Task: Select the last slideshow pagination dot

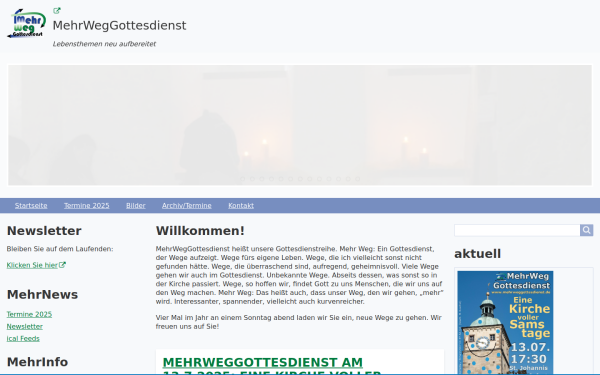Action: [357, 179]
